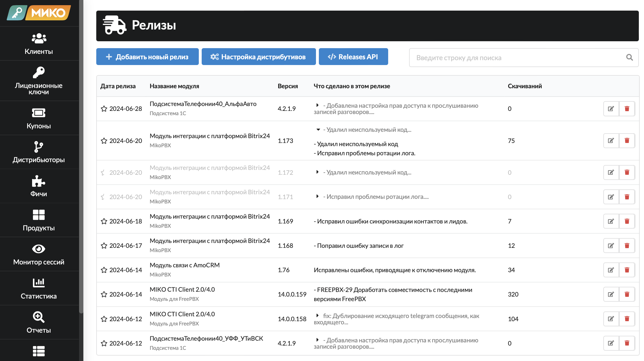This screenshot has width=644, height=361.
Task: Toggle the star for CTI Client 14.0.0.158
Action: pos(104,319)
